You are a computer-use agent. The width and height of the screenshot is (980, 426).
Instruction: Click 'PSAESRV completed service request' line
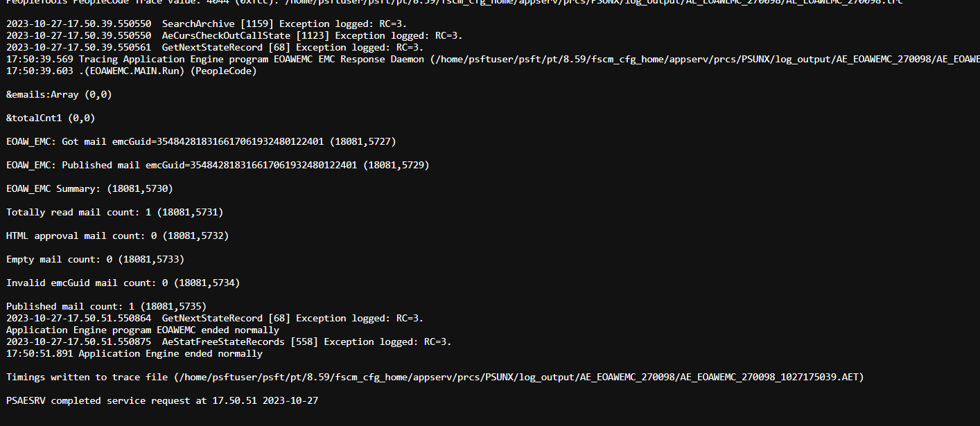click(161, 400)
